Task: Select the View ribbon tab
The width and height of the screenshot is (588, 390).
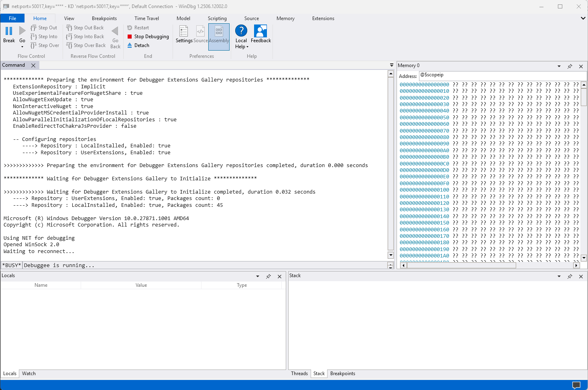Action: tap(69, 18)
